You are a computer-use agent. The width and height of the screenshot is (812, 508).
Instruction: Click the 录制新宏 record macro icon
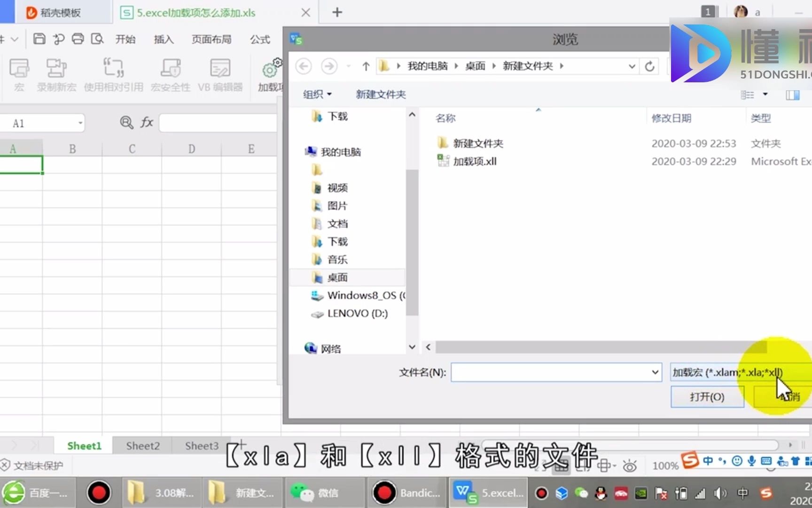56,74
